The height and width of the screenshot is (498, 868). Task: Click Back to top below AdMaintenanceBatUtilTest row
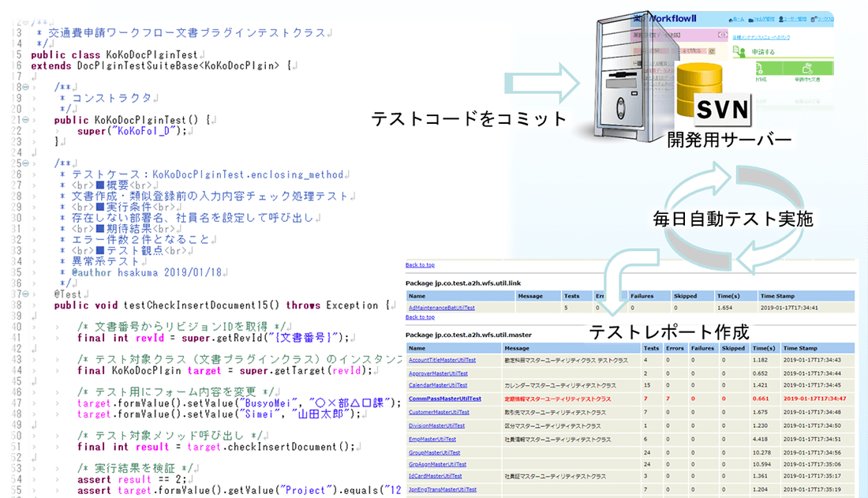pyautogui.click(x=420, y=317)
